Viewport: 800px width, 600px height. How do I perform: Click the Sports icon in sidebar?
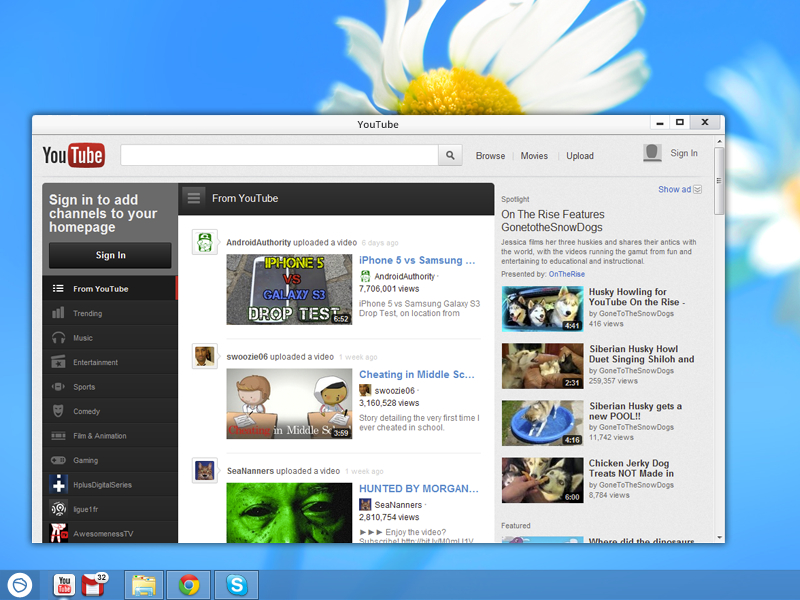point(58,387)
